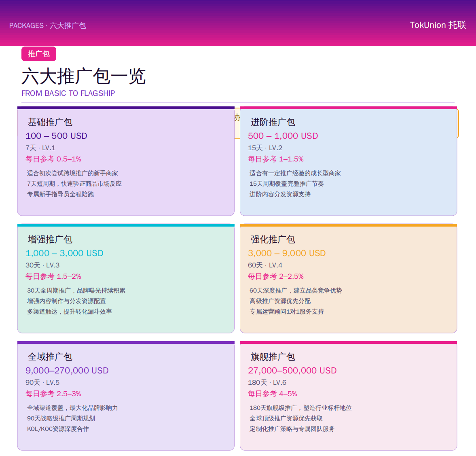Click KOL/KOC资源深度合作 line
476x456 pixels.
pyautogui.click(x=58, y=428)
